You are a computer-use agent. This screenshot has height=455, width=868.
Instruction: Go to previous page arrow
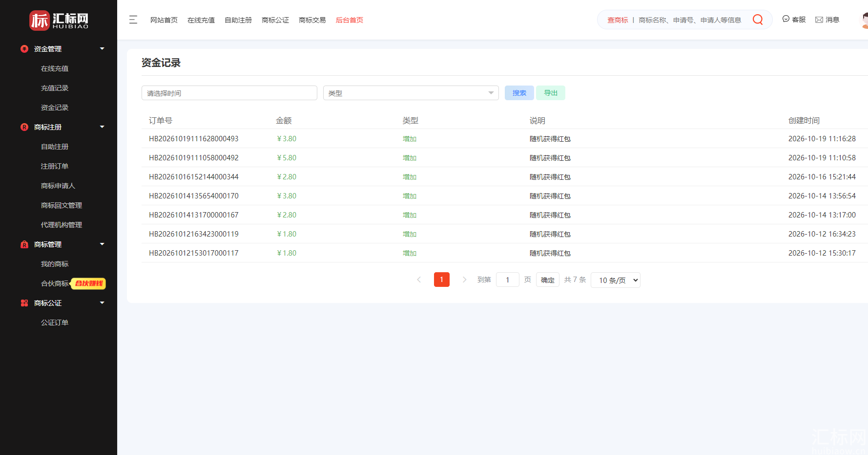pyautogui.click(x=419, y=280)
